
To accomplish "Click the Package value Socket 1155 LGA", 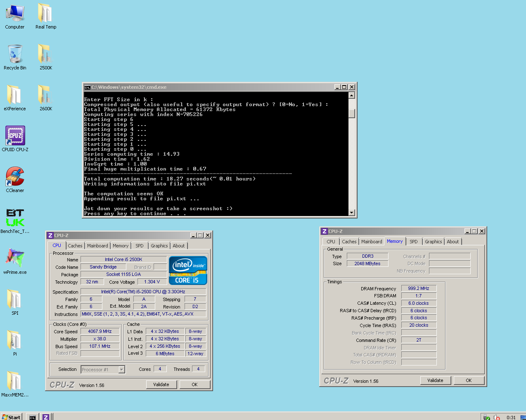I will click(x=123, y=274).
